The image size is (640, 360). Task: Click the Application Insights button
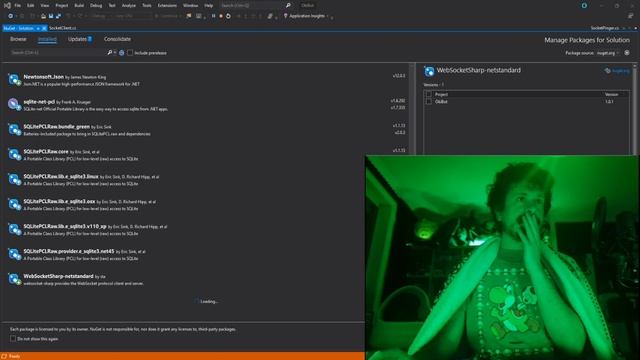pyautogui.click(x=307, y=16)
